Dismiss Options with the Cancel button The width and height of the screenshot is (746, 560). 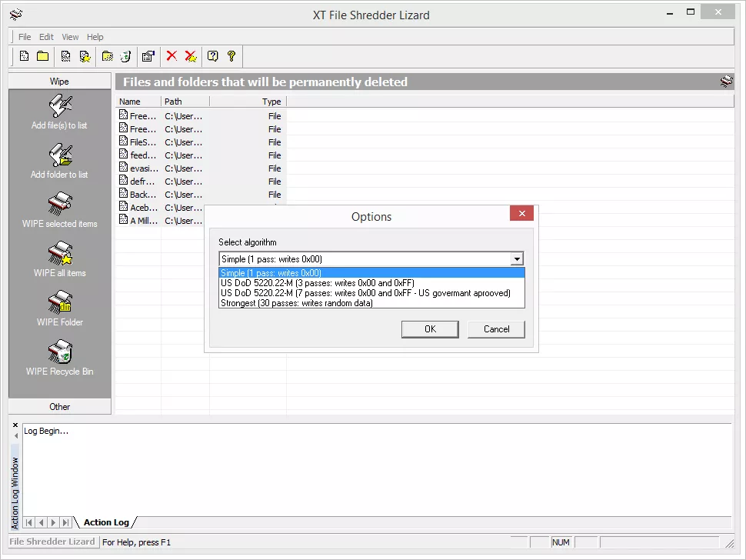(x=496, y=328)
